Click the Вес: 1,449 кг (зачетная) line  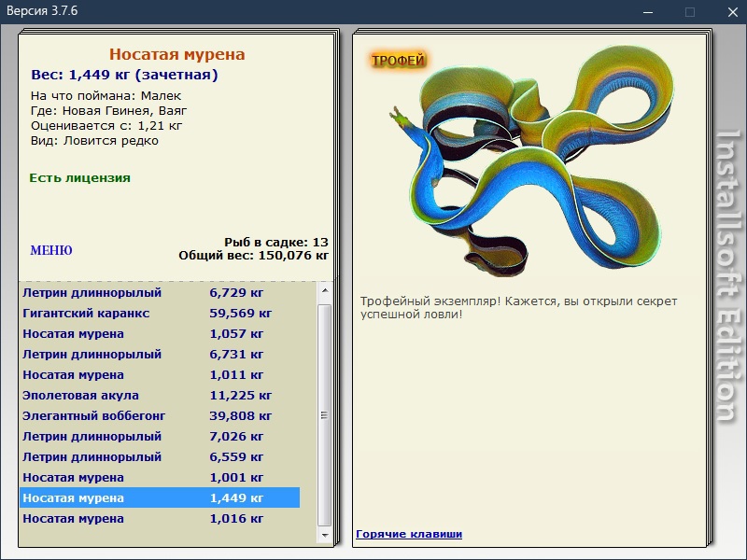pos(124,75)
